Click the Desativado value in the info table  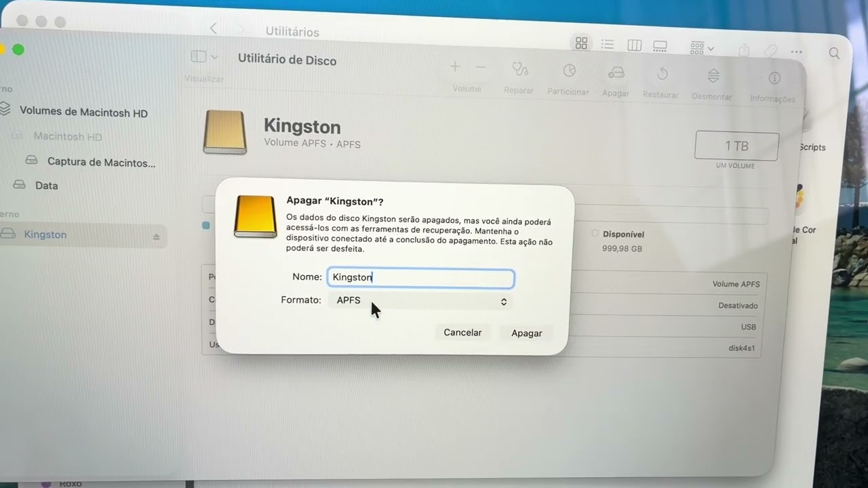click(738, 306)
